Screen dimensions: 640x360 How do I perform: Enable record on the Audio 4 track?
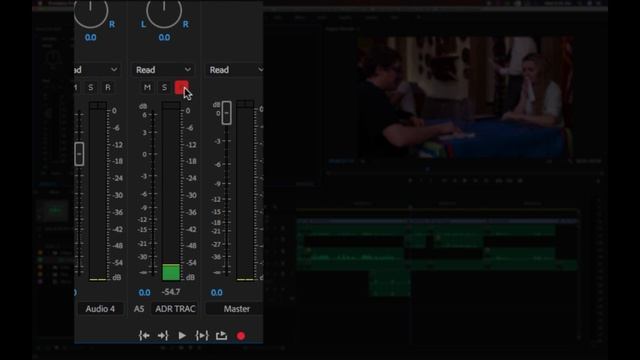click(x=108, y=87)
